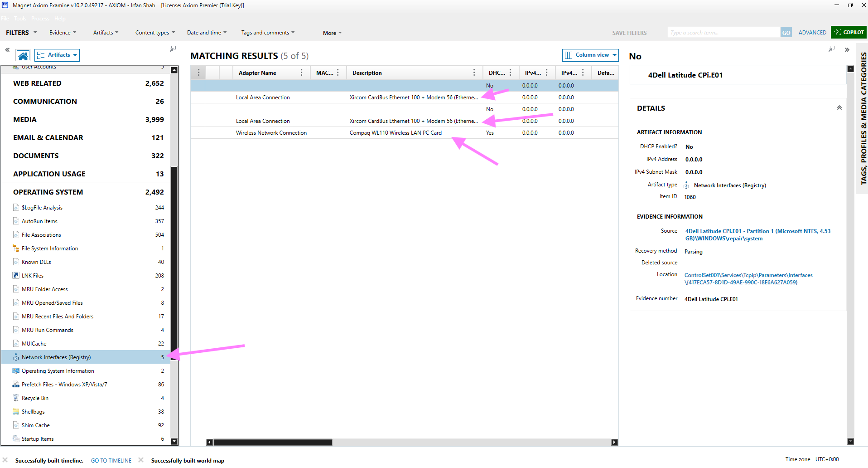Click the Home icon in navigation pane
The width and height of the screenshot is (868, 468).
23,55
